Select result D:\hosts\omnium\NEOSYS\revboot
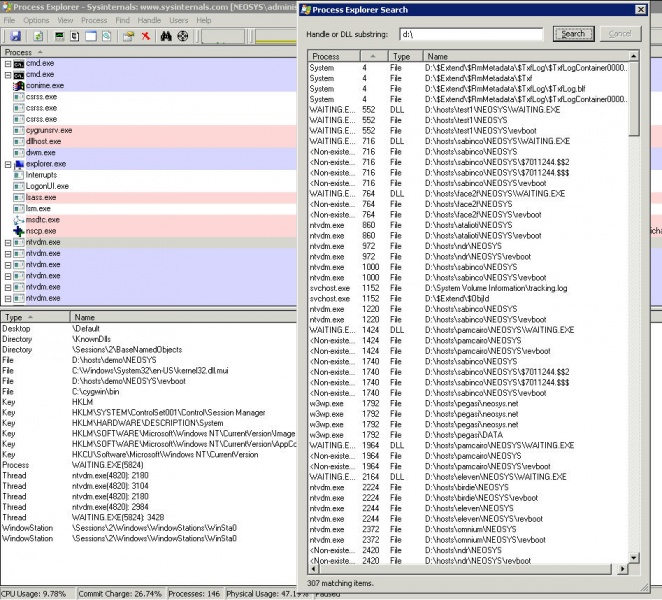Viewport: 662px width, 600px height. click(485, 540)
